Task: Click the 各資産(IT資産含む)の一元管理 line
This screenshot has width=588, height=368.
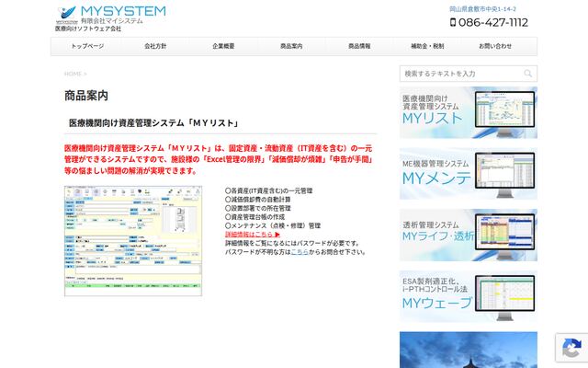Action: click(x=268, y=190)
